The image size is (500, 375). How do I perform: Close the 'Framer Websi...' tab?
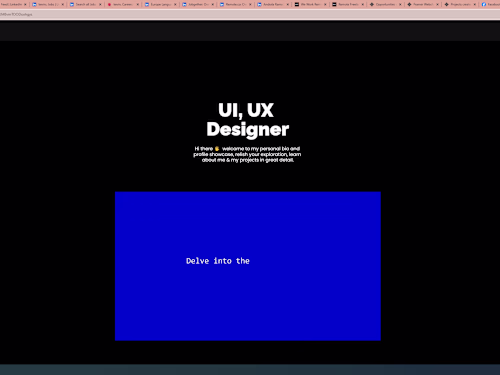click(437, 4)
